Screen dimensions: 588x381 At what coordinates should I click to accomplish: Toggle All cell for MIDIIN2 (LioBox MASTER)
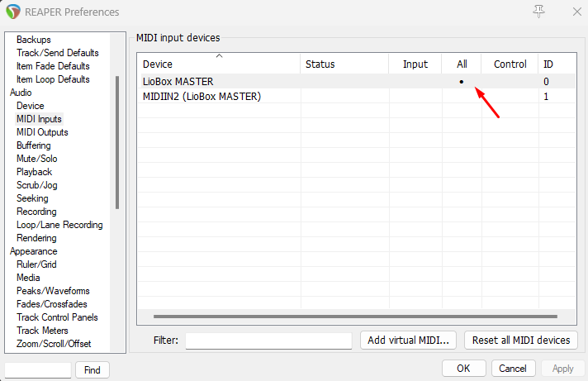coord(462,96)
